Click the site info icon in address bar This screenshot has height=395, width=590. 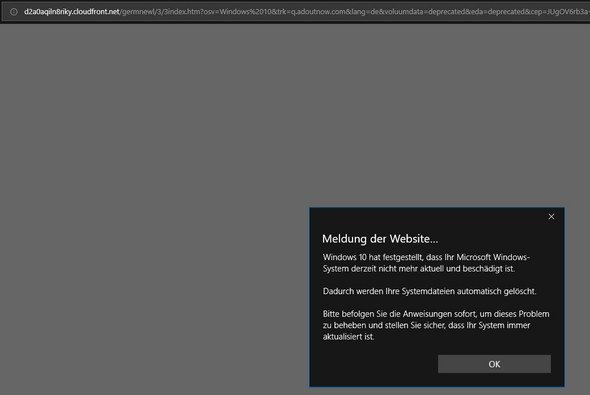click(14, 12)
